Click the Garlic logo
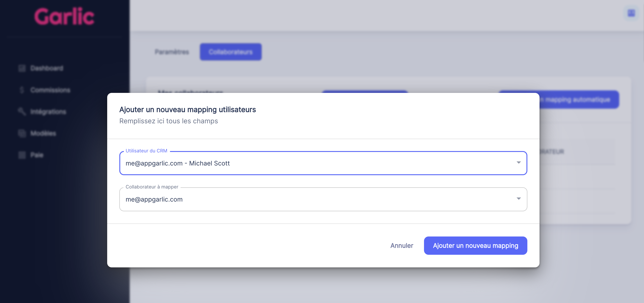Screen dimensions: 644x303 pos(64,16)
